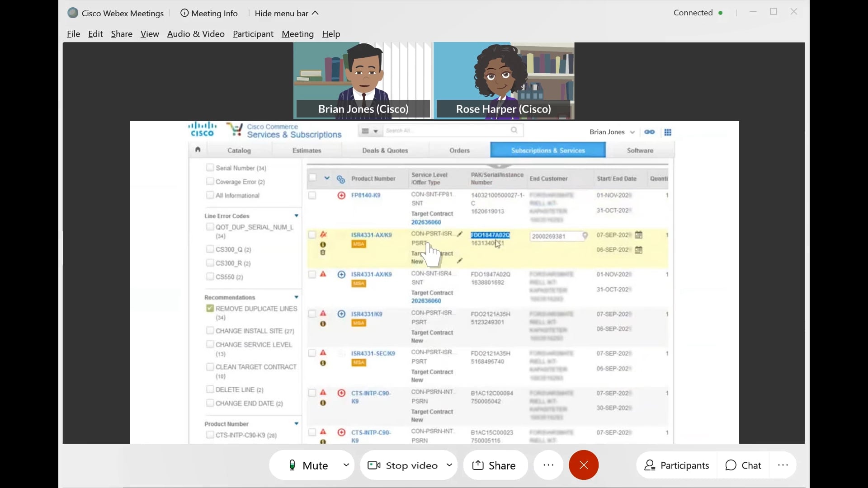Go to Home tab icon
Screen dimensions: 868x488
click(x=198, y=150)
